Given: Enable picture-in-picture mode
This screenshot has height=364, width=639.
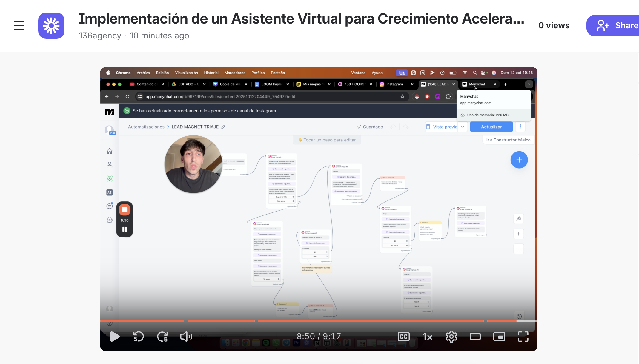Looking at the screenshot, I should click(x=499, y=337).
